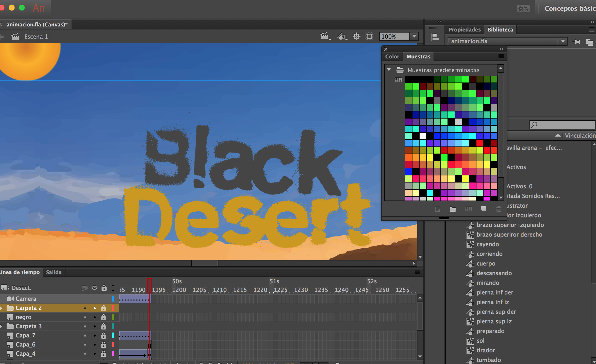Open the Conceptos básicos workspace switcher
The width and height of the screenshot is (596, 364).
click(x=570, y=9)
